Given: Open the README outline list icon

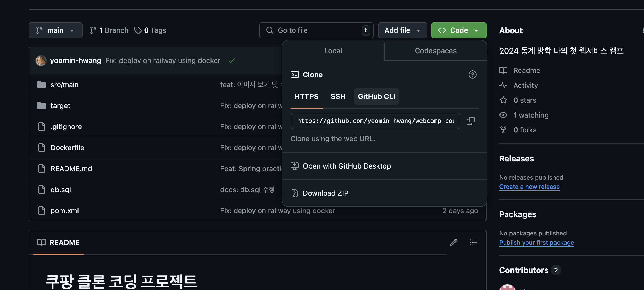Looking at the screenshot, I should pyautogui.click(x=474, y=242).
